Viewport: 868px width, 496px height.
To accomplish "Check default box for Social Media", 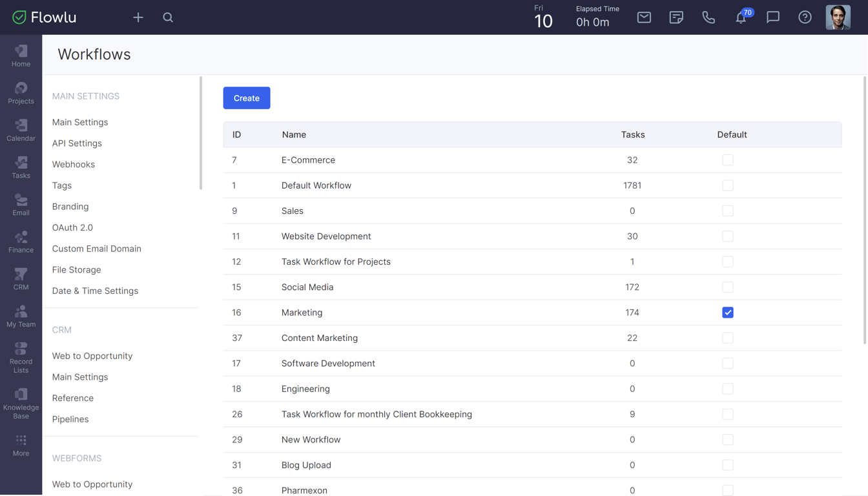I will [x=728, y=287].
